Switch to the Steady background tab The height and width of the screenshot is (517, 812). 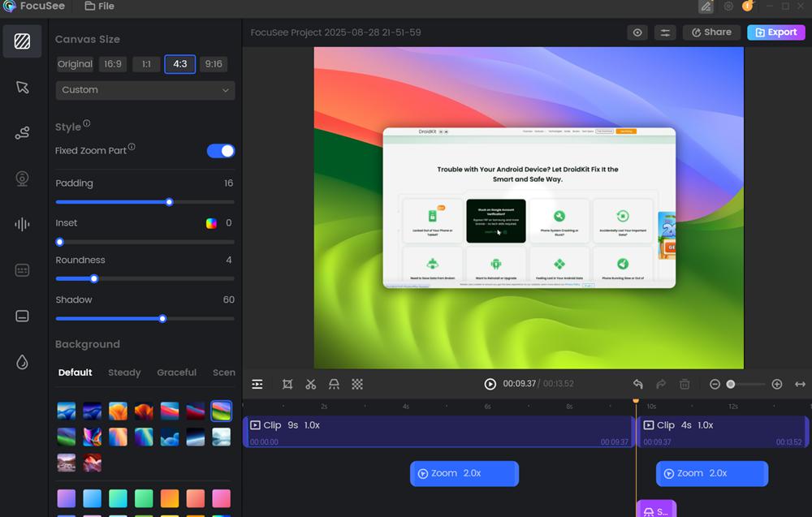124,372
